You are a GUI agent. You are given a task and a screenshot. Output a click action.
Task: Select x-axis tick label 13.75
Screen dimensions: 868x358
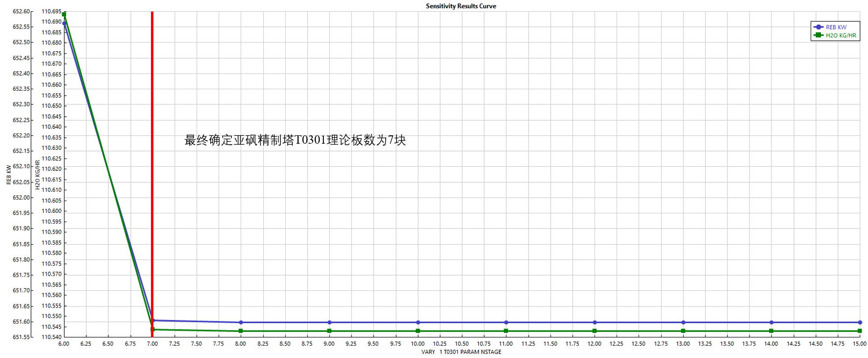(x=749, y=344)
